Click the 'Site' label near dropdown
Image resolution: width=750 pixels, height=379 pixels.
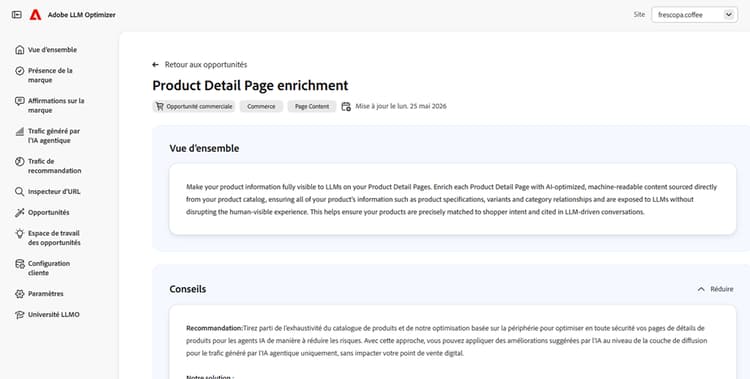tap(639, 15)
